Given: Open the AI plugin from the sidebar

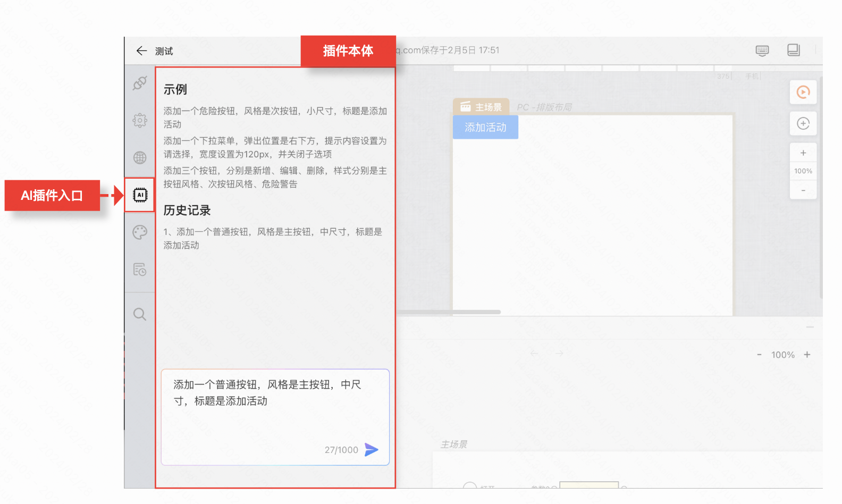Looking at the screenshot, I should (x=140, y=195).
